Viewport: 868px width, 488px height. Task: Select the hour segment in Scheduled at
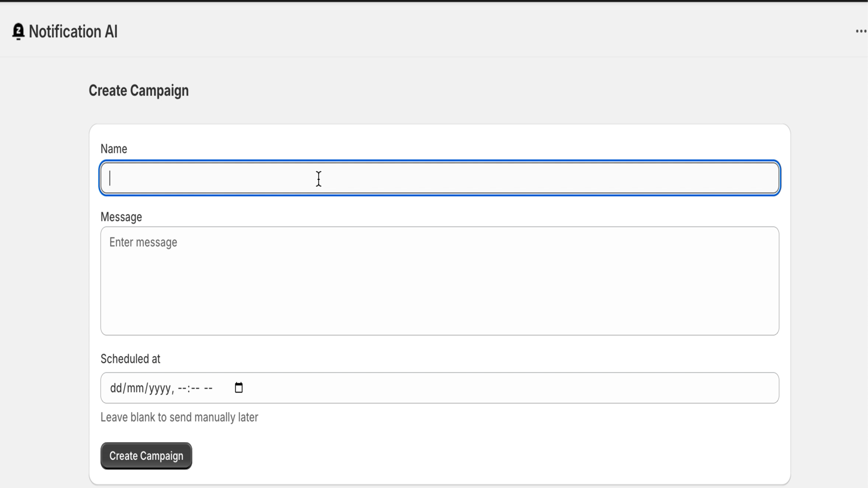(x=182, y=388)
